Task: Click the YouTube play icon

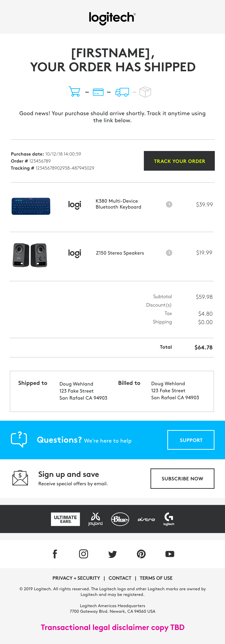Action: tap(170, 554)
